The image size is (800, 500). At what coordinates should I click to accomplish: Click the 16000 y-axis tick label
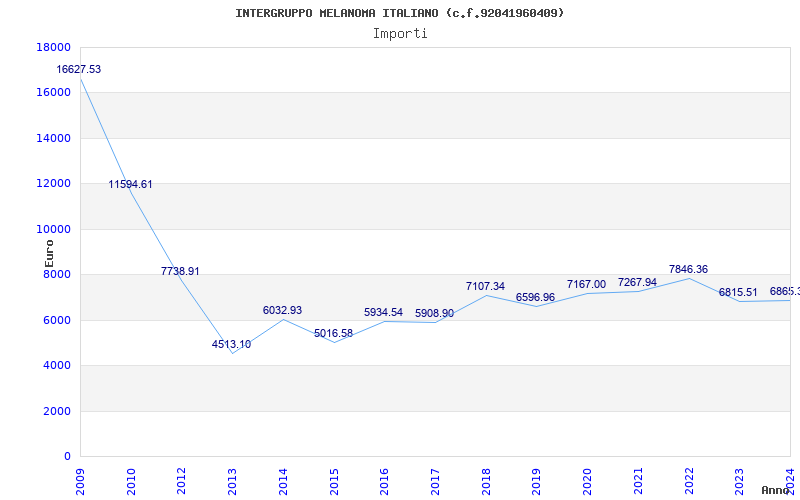[54, 92]
